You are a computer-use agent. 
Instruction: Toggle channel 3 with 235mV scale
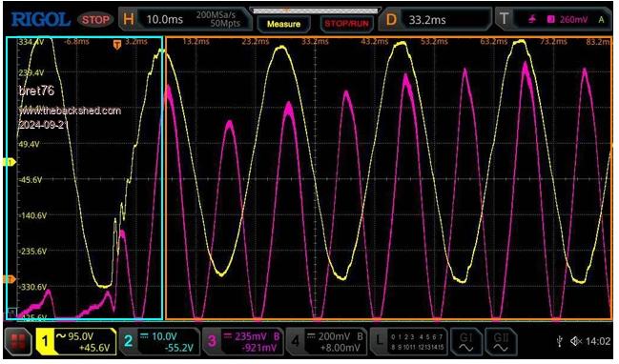pyautogui.click(x=243, y=341)
